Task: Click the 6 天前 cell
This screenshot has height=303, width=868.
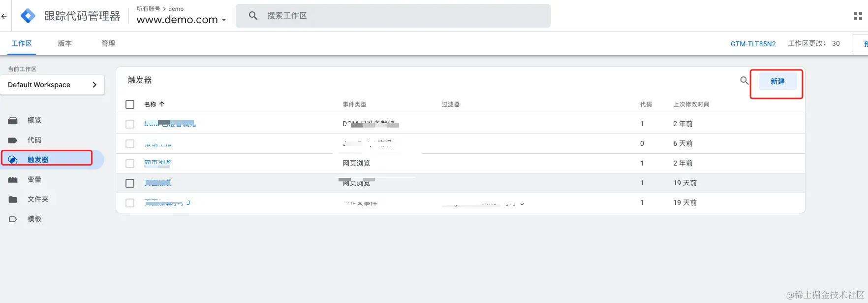Action: pos(683,143)
